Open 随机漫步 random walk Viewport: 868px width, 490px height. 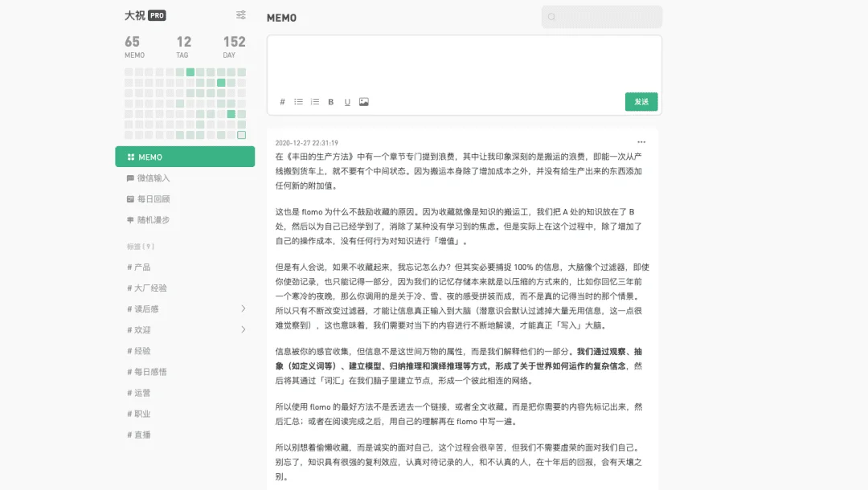coord(153,220)
